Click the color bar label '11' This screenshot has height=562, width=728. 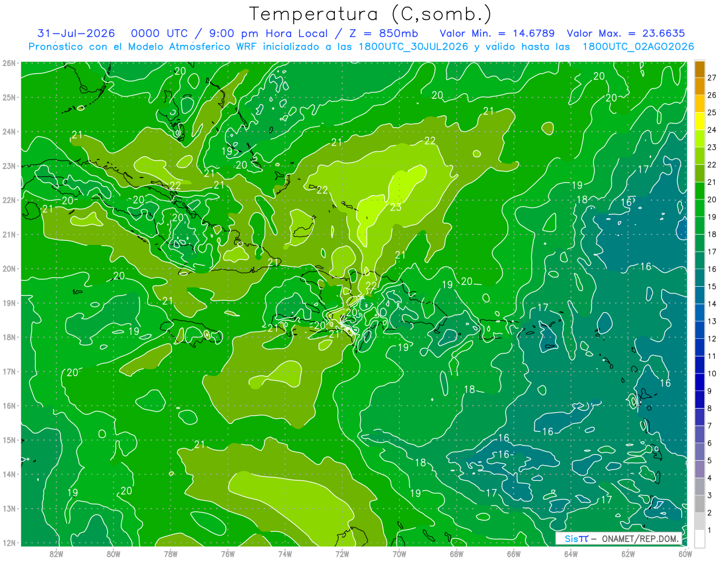[712, 356]
